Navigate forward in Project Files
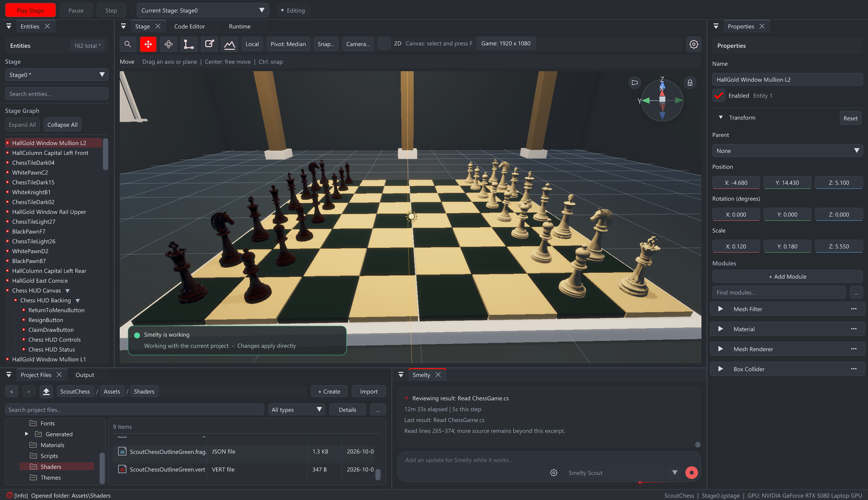This screenshot has width=868, height=500. [28, 391]
